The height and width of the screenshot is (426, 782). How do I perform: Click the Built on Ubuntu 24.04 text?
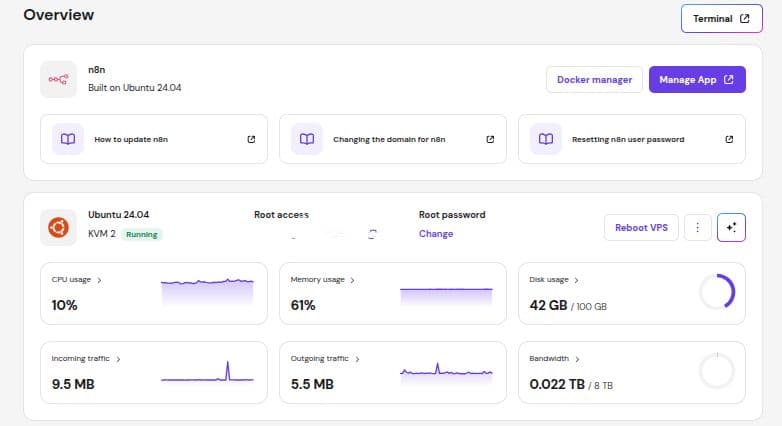[x=135, y=88]
